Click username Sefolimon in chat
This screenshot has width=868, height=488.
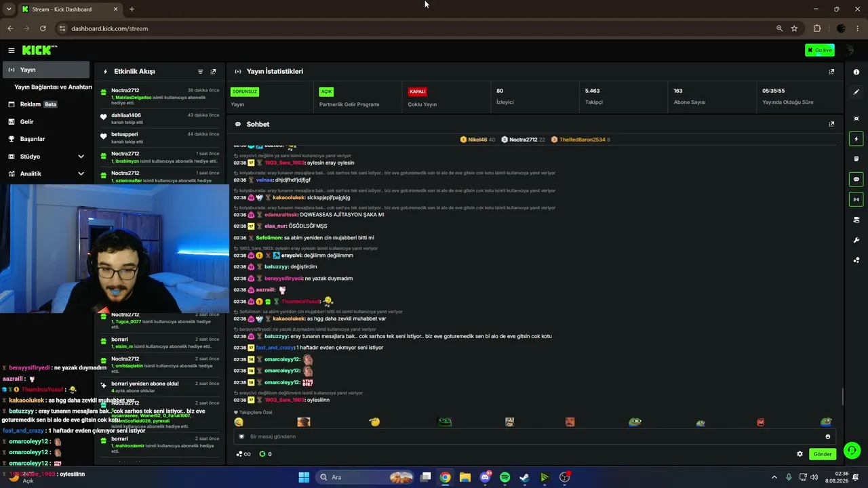pyautogui.click(x=269, y=238)
